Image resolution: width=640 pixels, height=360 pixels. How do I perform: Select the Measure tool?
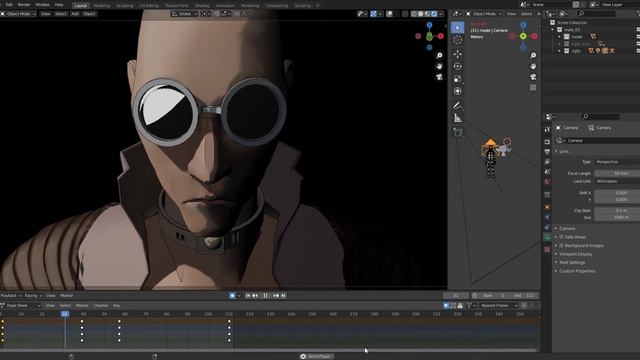(458, 118)
